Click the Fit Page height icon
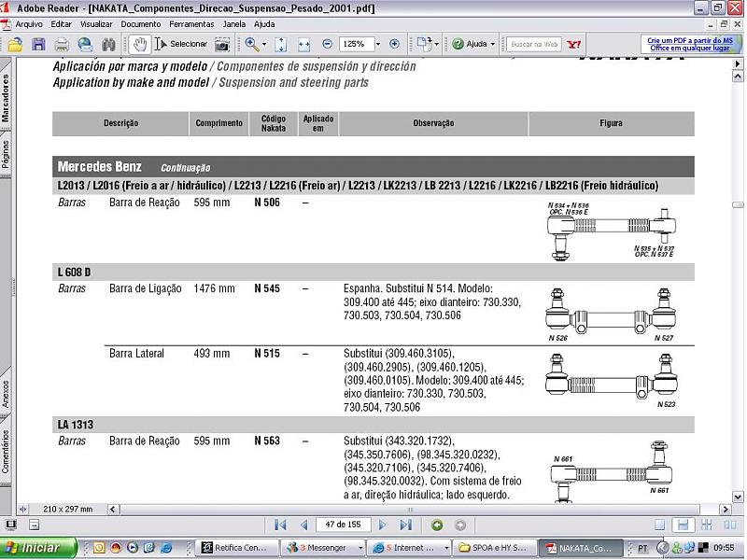 pyautogui.click(x=281, y=44)
